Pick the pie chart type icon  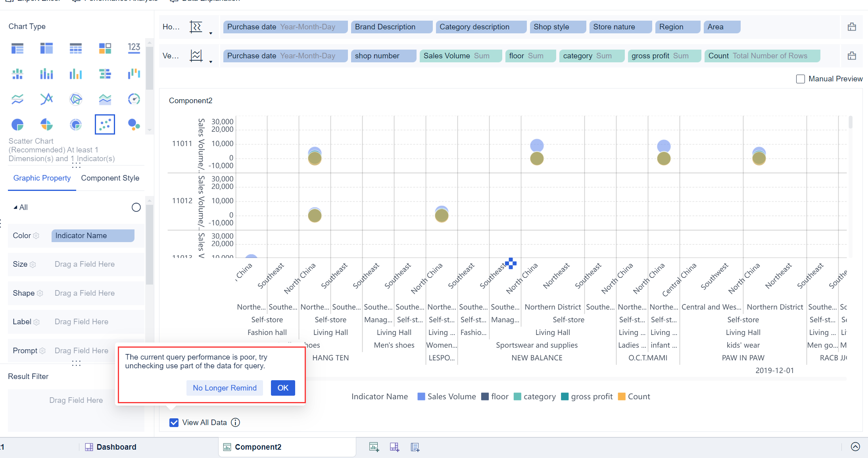pyautogui.click(x=17, y=125)
